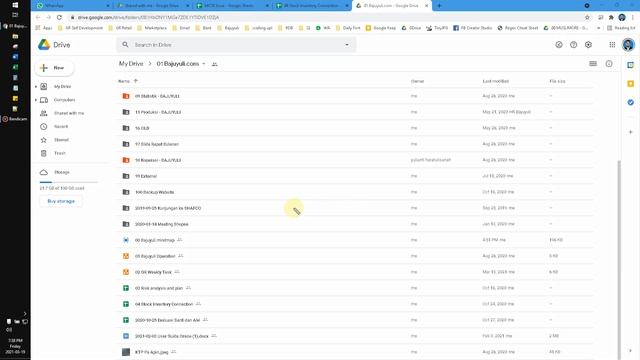Click the browser address bar

(327, 17)
